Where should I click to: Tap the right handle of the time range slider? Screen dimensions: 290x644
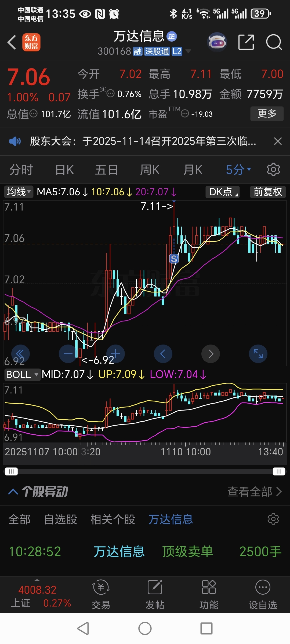(279, 471)
